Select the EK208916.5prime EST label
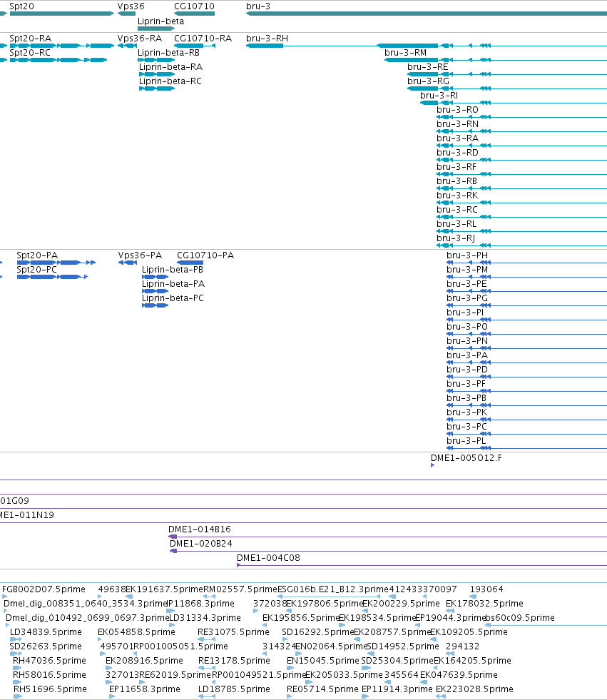607x700 pixels. click(x=145, y=661)
